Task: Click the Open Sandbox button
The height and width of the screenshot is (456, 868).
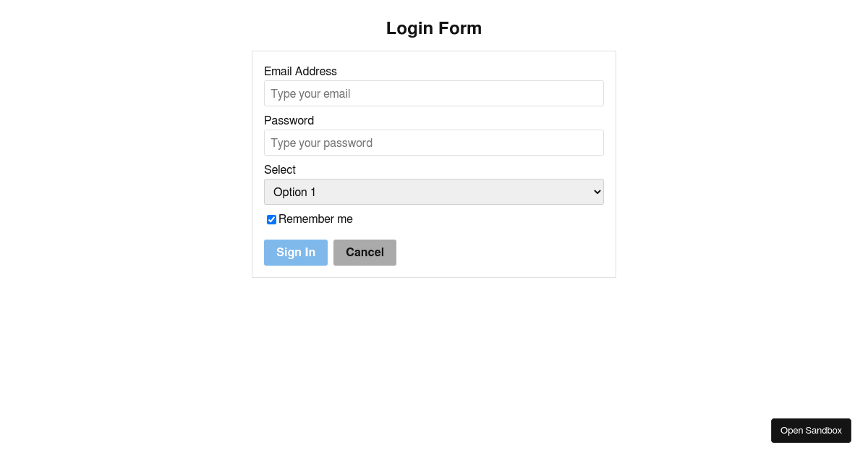Action: pyautogui.click(x=811, y=430)
